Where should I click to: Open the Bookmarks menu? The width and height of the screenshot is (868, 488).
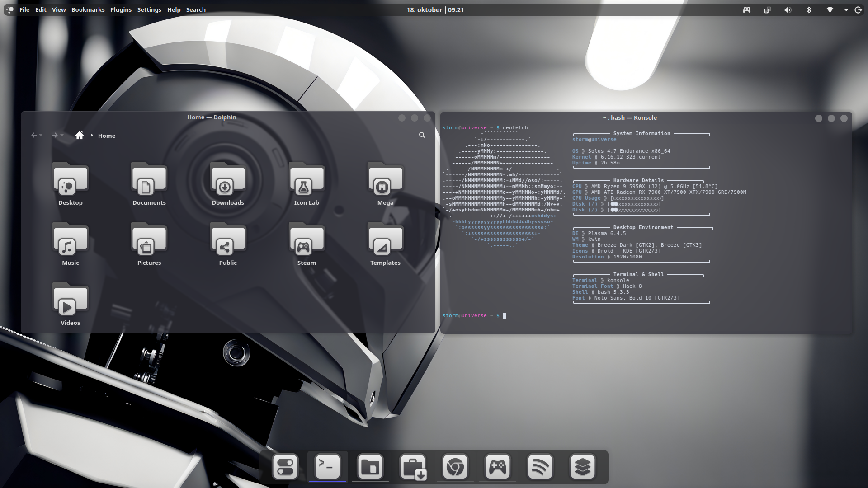point(88,9)
